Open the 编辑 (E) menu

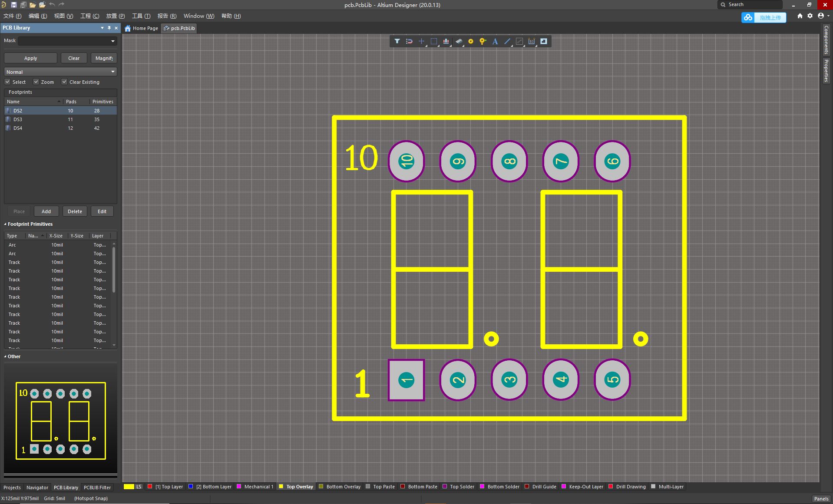pyautogui.click(x=37, y=16)
